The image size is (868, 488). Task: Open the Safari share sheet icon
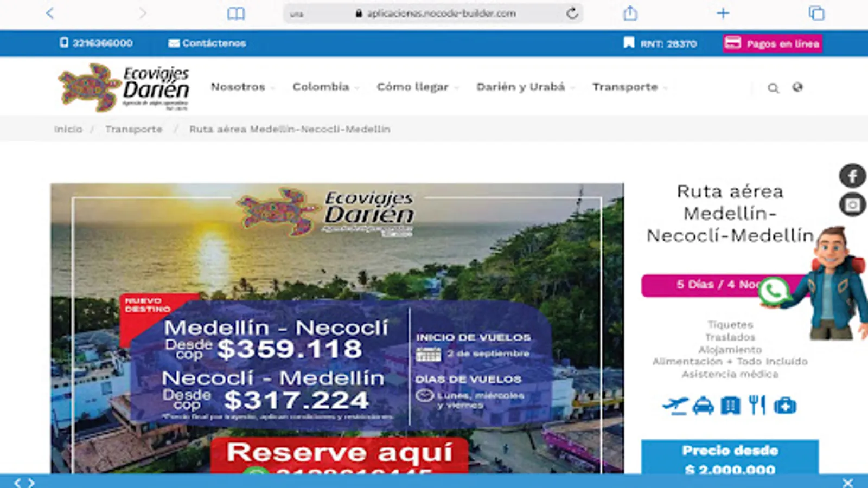pyautogui.click(x=630, y=12)
